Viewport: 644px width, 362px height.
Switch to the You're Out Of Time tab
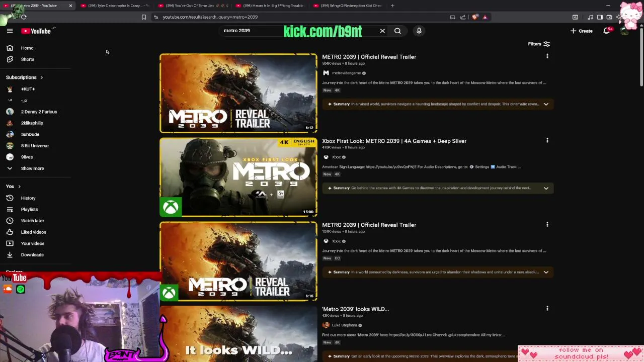tap(193, 6)
